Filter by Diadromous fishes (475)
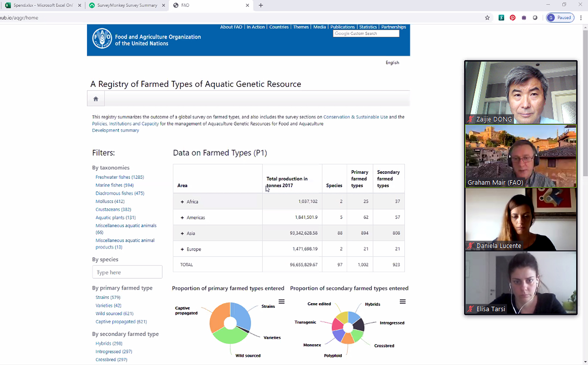 pos(120,193)
